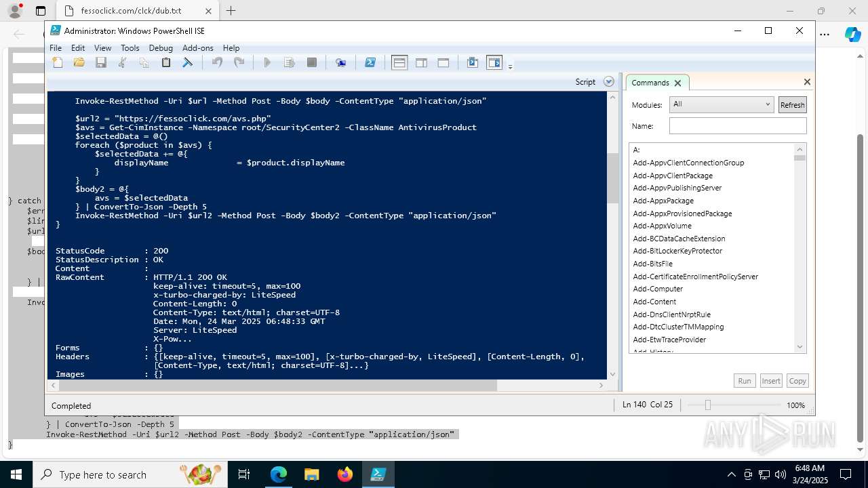Show the script pane maximized

[x=443, y=62]
